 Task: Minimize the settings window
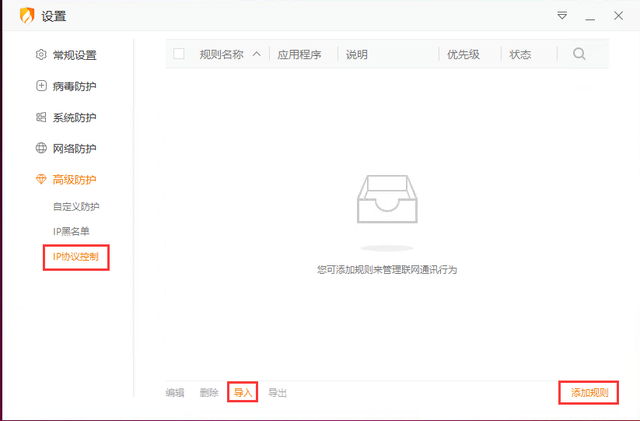click(590, 19)
